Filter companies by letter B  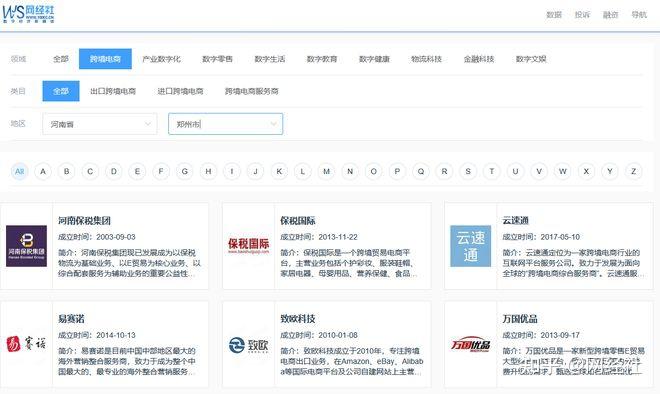coord(67,171)
